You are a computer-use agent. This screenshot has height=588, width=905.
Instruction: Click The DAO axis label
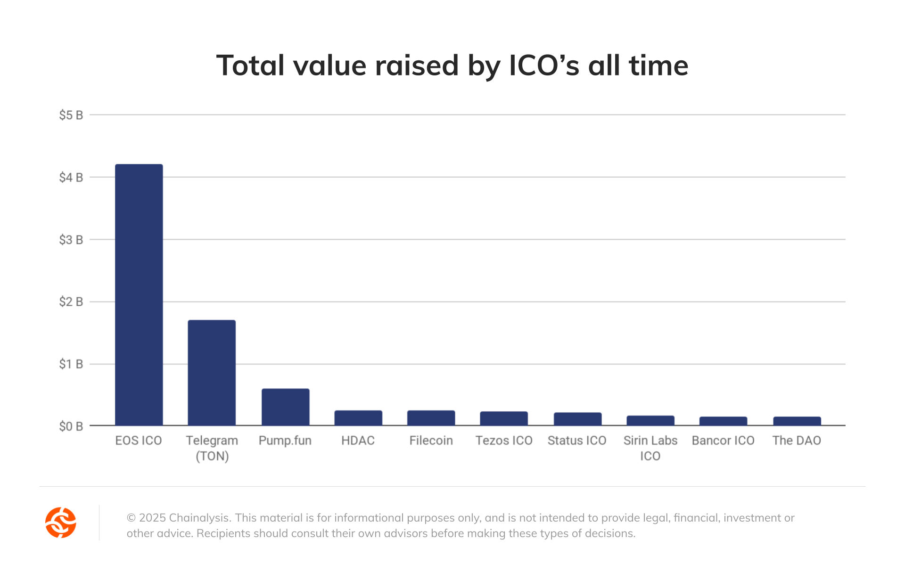pyautogui.click(x=797, y=441)
